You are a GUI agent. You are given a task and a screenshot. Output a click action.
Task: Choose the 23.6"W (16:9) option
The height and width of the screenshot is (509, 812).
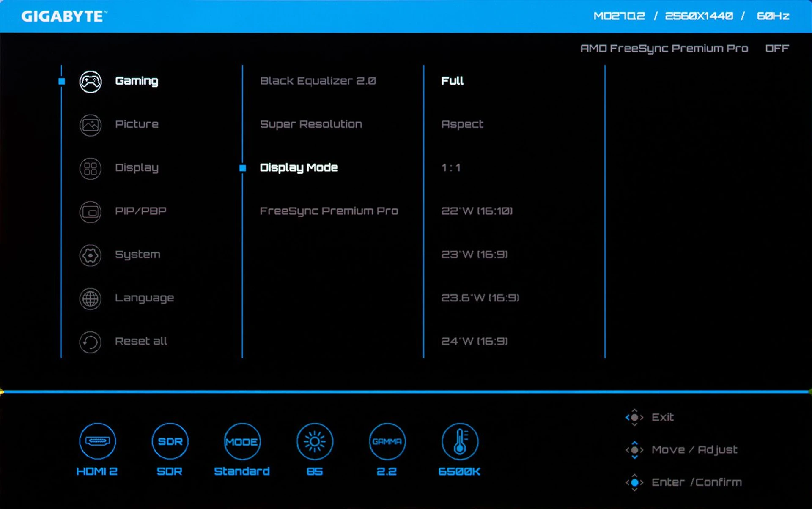[x=480, y=298]
